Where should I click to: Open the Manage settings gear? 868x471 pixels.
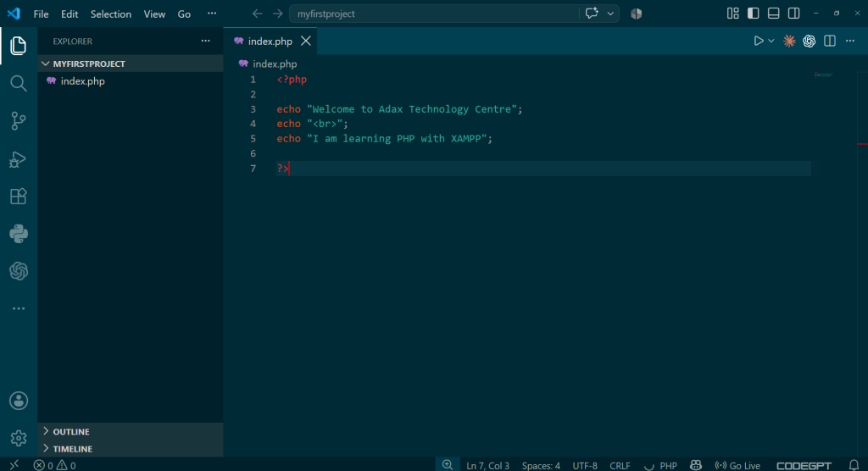[x=19, y=438]
